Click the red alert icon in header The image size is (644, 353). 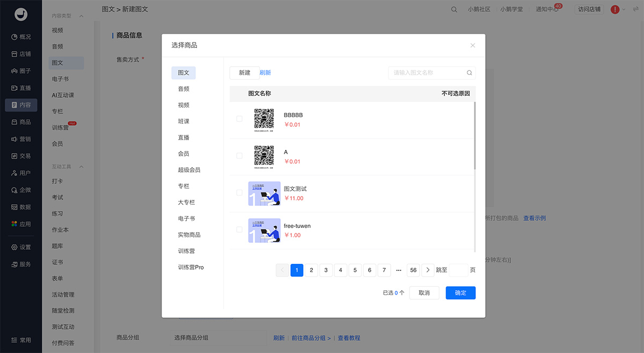615,10
